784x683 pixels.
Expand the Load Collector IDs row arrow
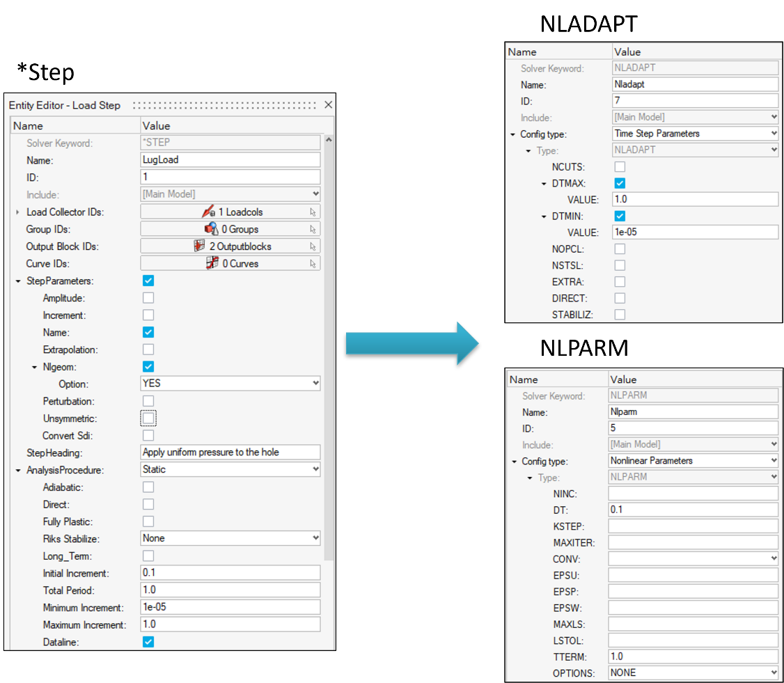click(17, 212)
